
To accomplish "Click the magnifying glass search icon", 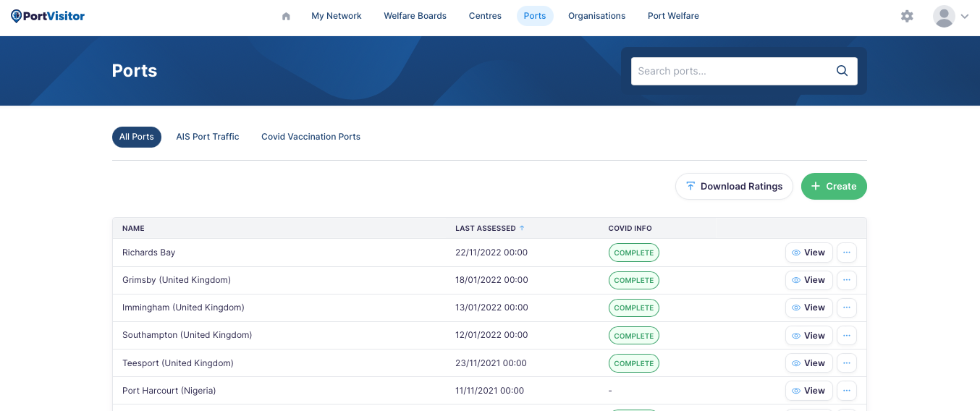I will pyautogui.click(x=842, y=71).
